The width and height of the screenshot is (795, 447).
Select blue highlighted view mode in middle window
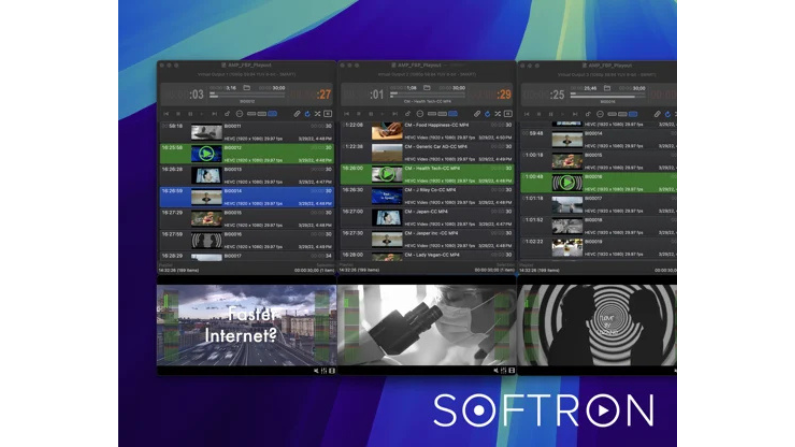[x=453, y=114]
